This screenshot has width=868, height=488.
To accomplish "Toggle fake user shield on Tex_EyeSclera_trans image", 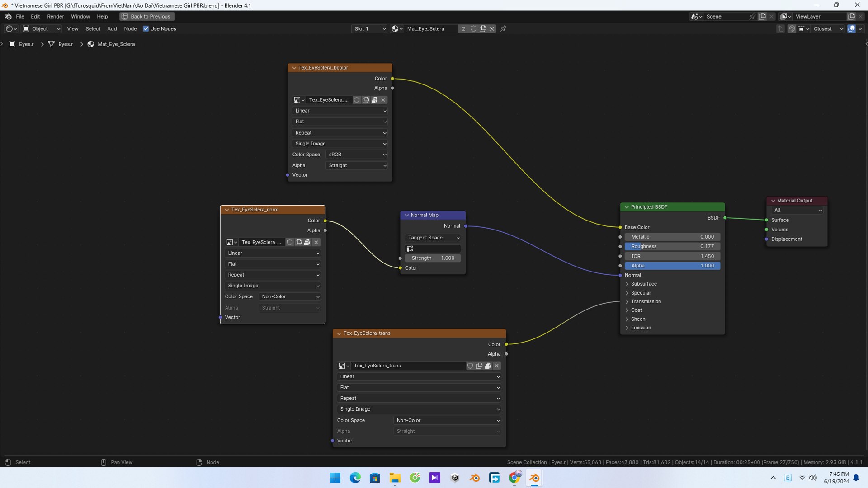I will [470, 366].
